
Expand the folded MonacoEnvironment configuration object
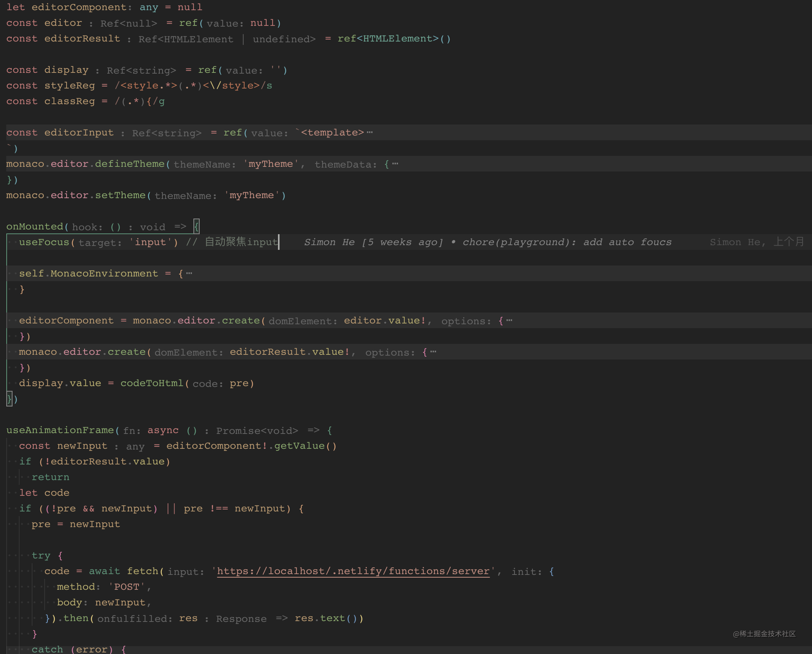coord(189,273)
